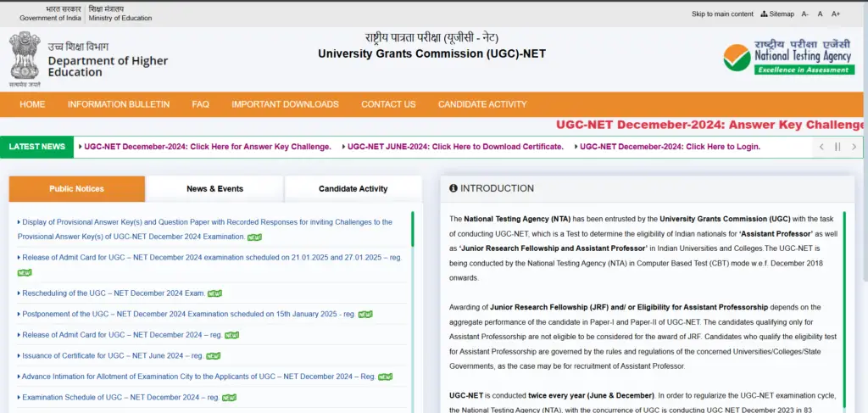Open the Sitemap link with icon
The height and width of the screenshot is (413, 868).
778,14
